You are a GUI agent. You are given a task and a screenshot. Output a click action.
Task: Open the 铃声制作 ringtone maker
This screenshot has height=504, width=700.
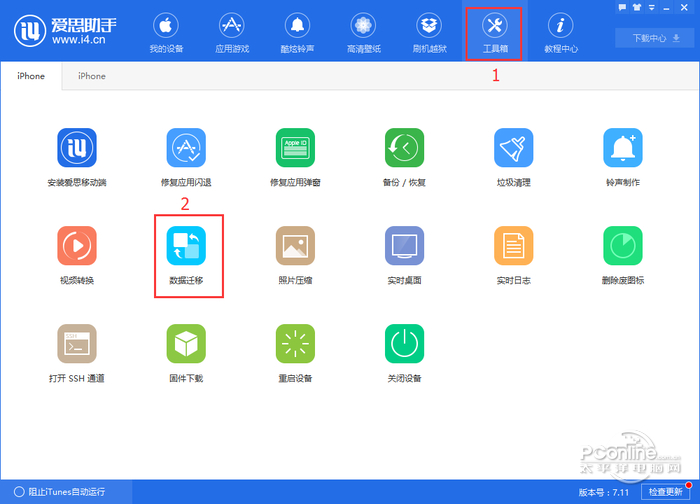click(x=623, y=157)
